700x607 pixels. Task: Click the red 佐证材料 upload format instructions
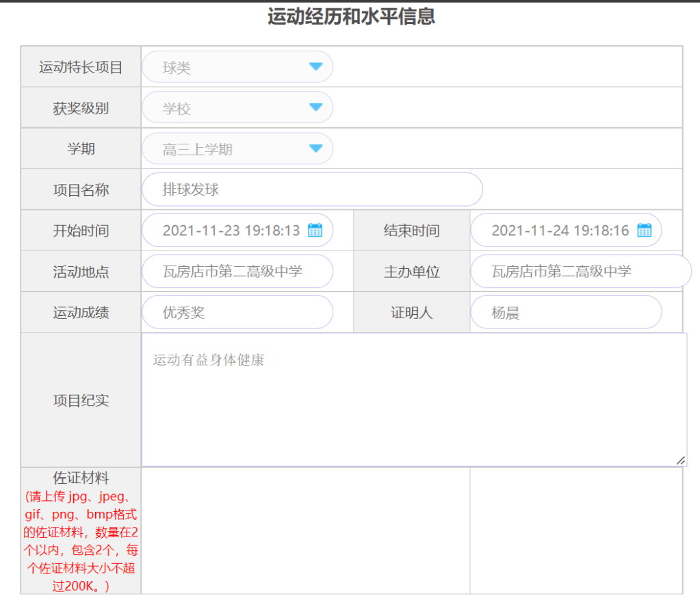tap(81, 541)
